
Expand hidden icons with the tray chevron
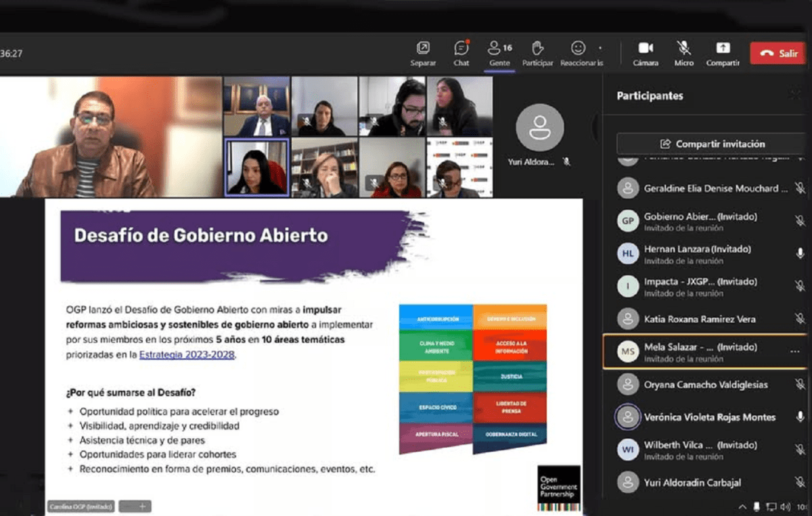(x=742, y=506)
